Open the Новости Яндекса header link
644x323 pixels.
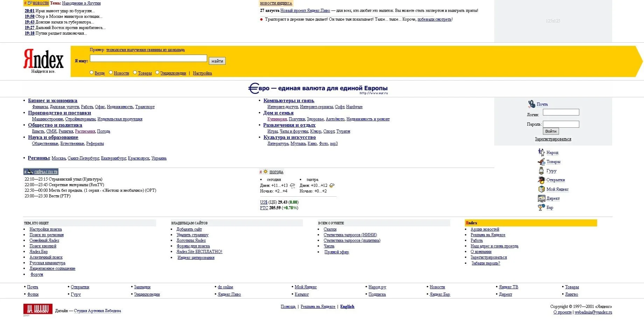[276, 3]
